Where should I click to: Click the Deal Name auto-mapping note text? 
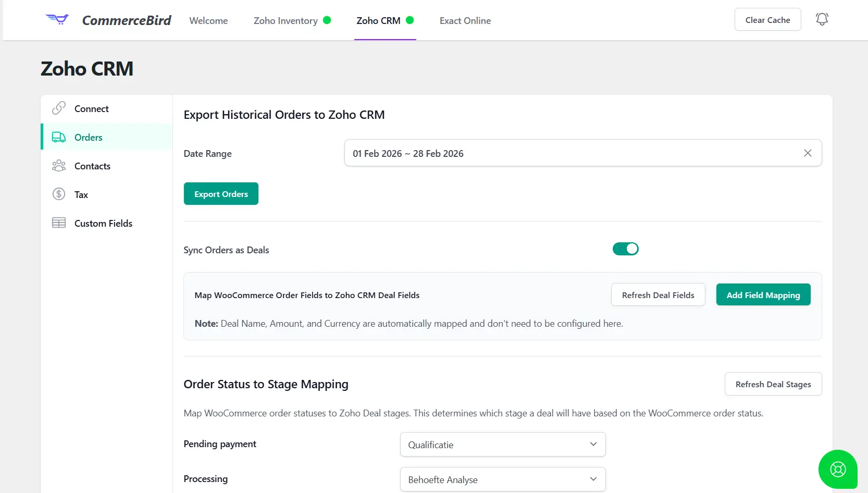tap(408, 324)
